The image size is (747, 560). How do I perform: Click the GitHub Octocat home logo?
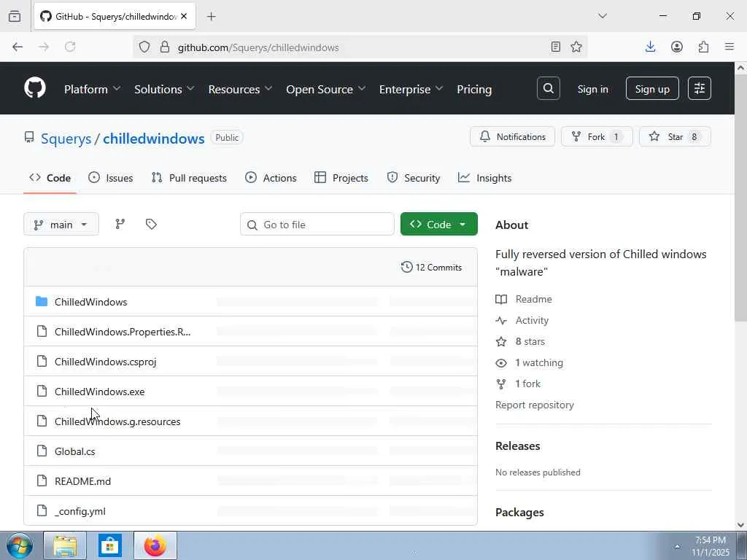point(35,88)
